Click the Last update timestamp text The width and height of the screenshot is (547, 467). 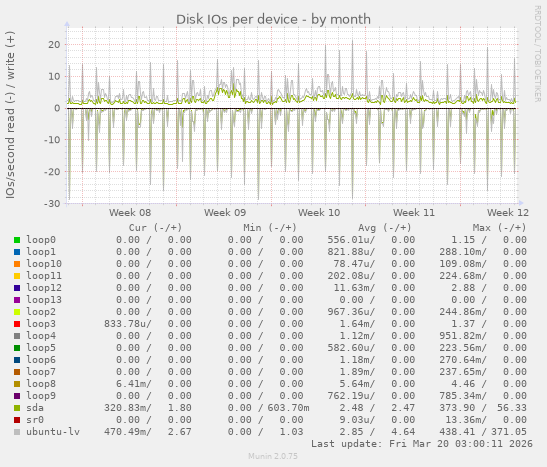(x=422, y=444)
